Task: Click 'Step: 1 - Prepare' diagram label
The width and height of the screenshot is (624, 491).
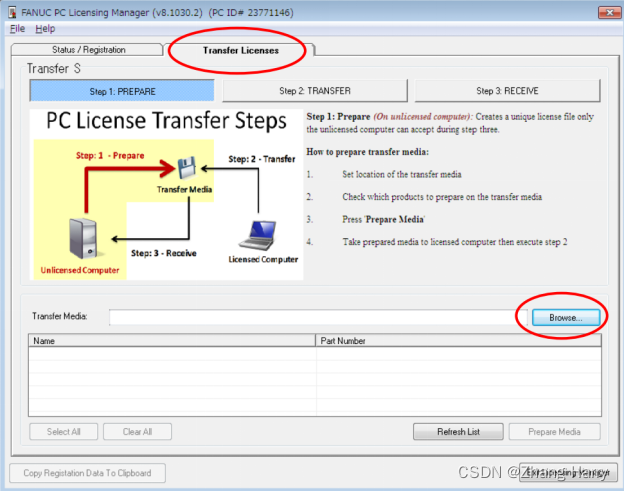Action: pyautogui.click(x=110, y=156)
